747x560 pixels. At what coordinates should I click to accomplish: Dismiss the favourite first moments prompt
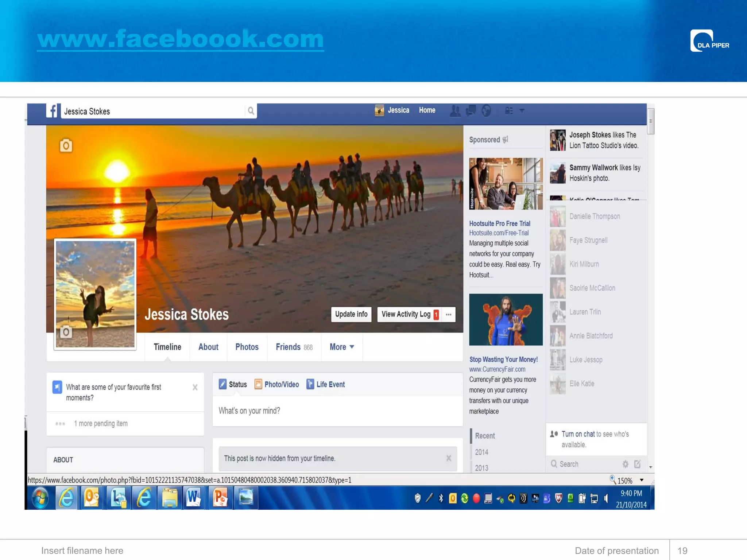point(195,387)
